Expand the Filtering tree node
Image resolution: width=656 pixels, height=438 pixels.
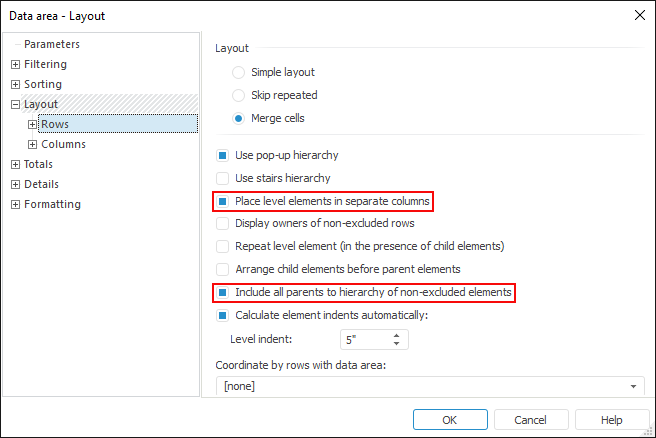(15, 65)
